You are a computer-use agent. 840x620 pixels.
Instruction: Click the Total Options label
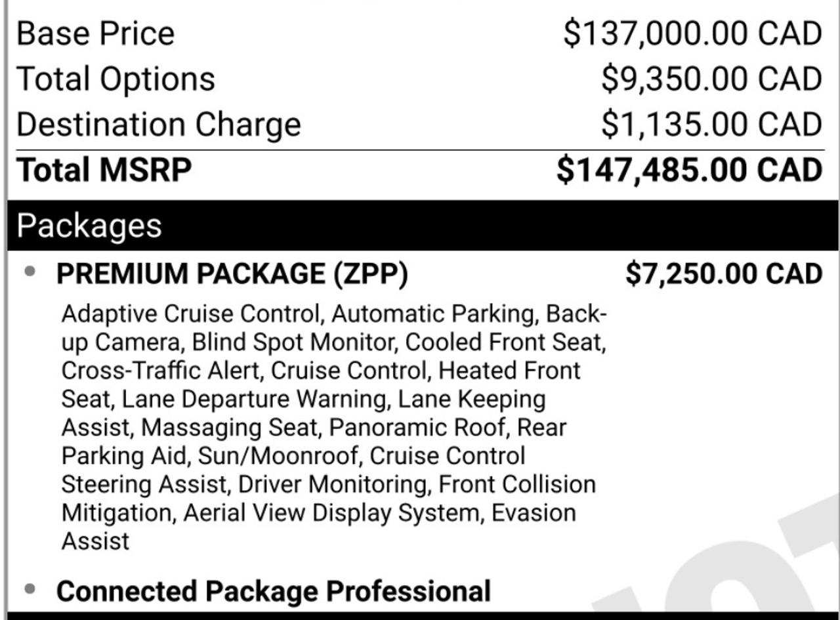(115, 79)
